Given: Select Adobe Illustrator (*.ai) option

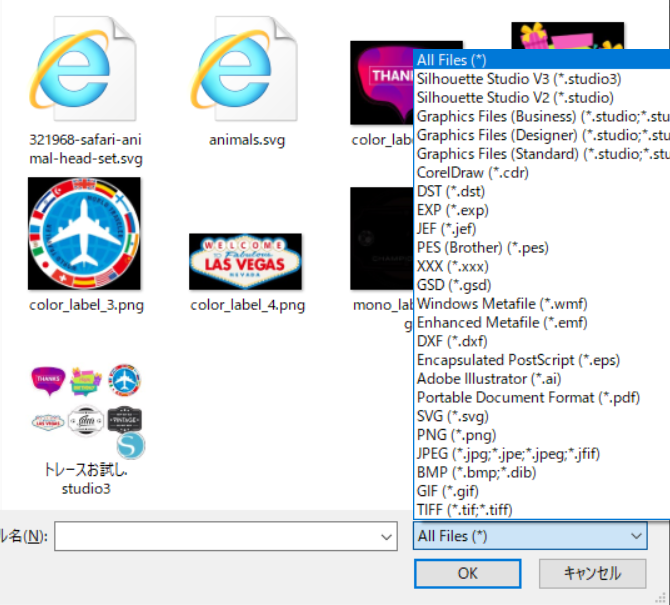Looking at the screenshot, I should (x=541, y=379).
